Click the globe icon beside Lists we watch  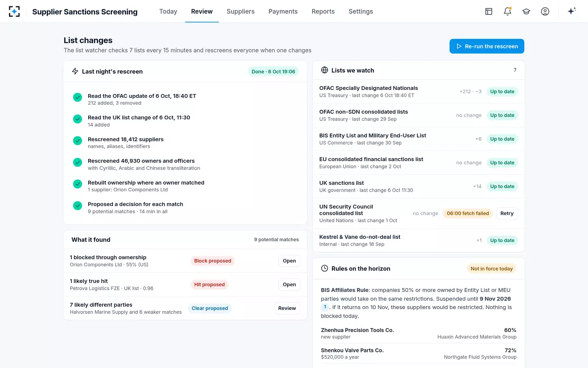tap(325, 70)
